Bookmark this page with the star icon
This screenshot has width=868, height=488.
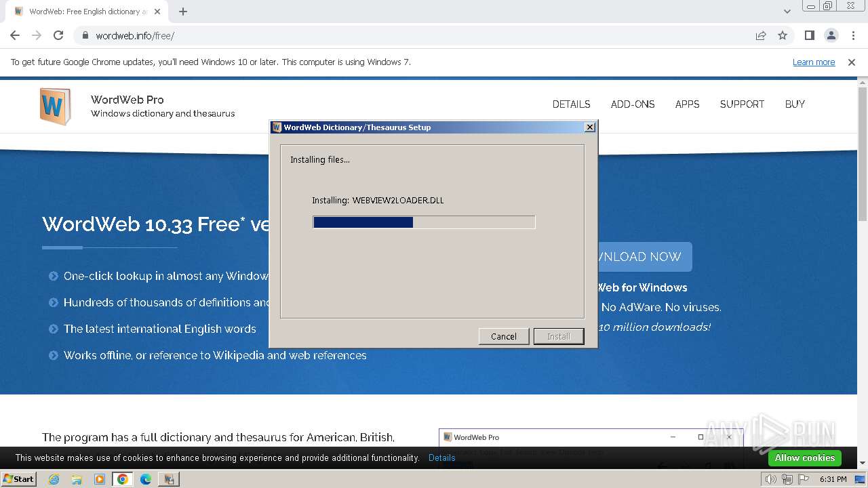(x=783, y=36)
